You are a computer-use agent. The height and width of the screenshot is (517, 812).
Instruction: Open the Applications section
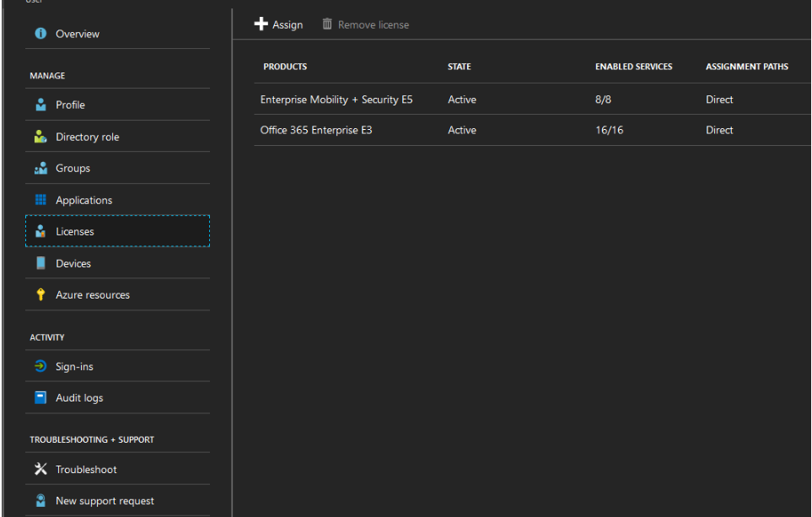coord(117,200)
